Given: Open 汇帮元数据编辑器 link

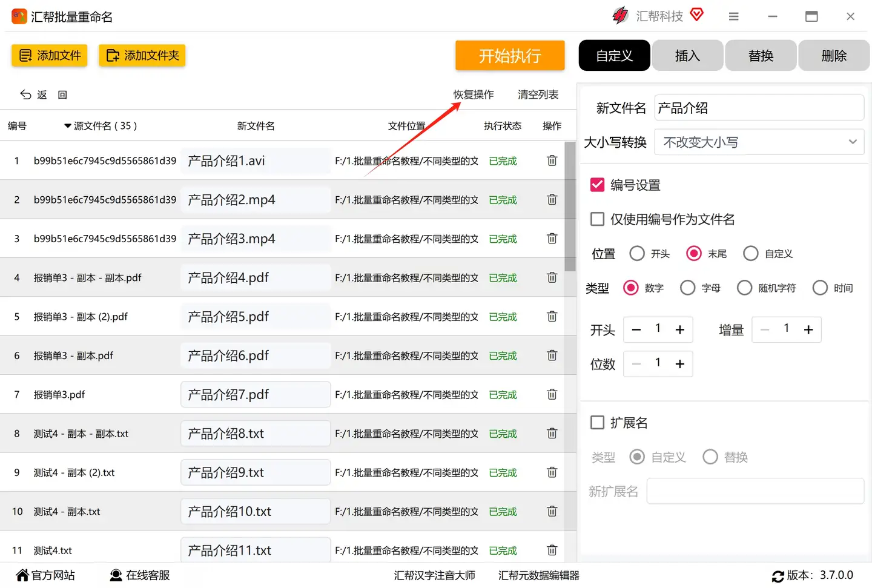Looking at the screenshot, I should click(538, 575).
